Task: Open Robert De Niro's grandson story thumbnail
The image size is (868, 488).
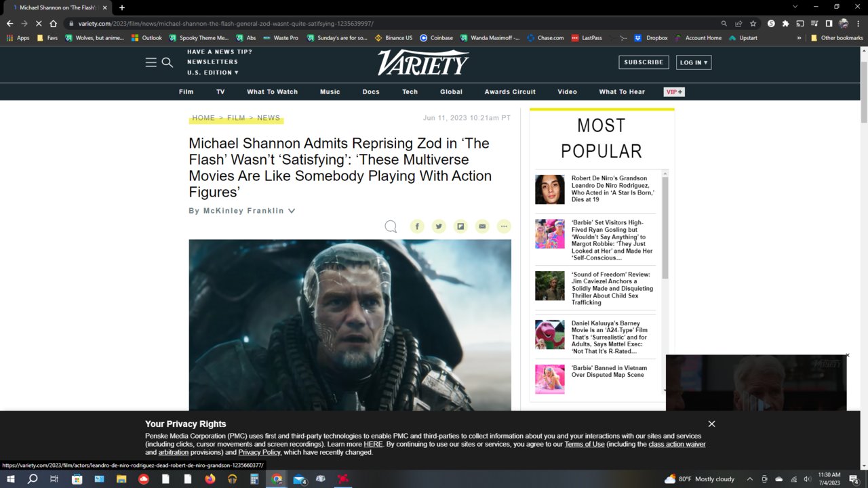Action: [549, 189]
